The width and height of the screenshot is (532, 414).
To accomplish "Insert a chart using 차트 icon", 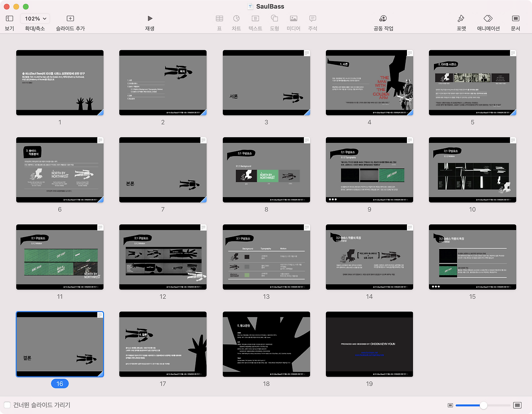I will (236, 19).
